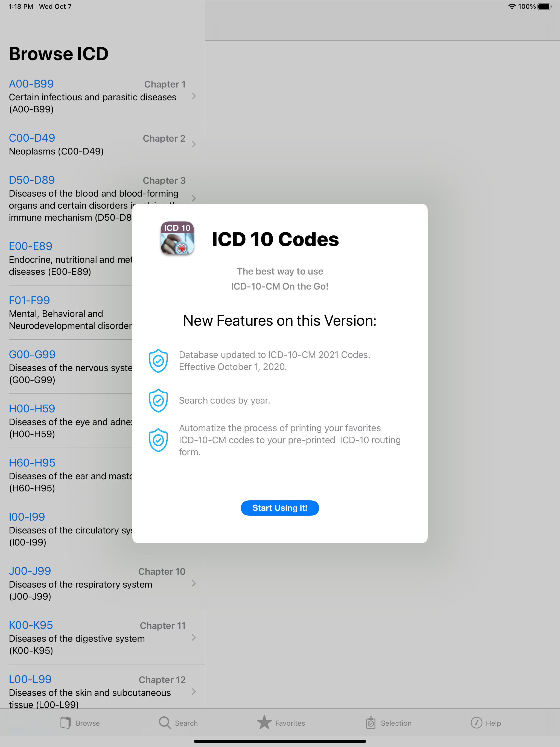The height and width of the screenshot is (747, 560).
Task: Expand Chapter 10 respiratory system chevron
Action: click(x=194, y=583)
